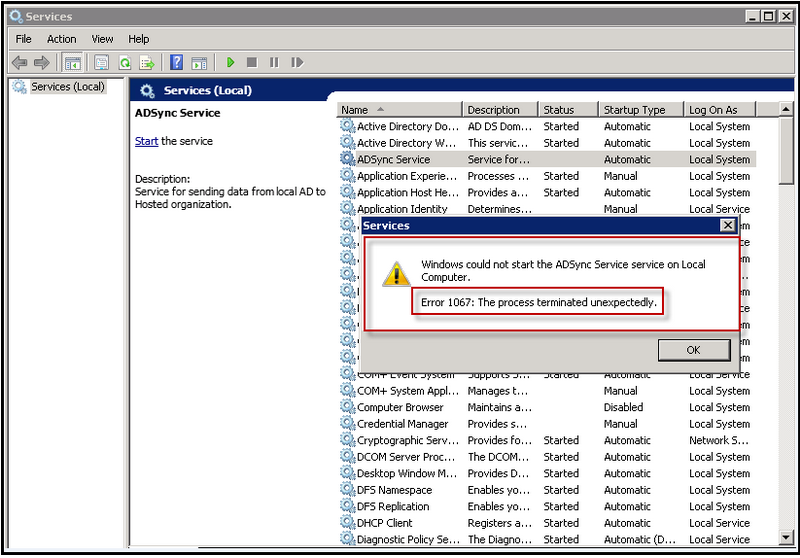Open the View menu
This screenshot has height=558, width=800.
coord(102,39)
